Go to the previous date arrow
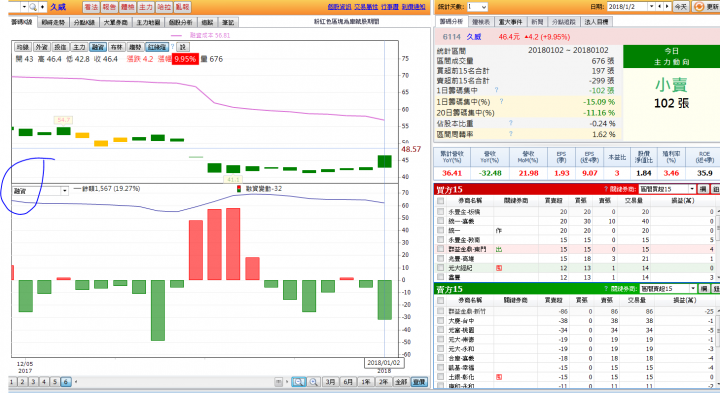 pos(660,6)
